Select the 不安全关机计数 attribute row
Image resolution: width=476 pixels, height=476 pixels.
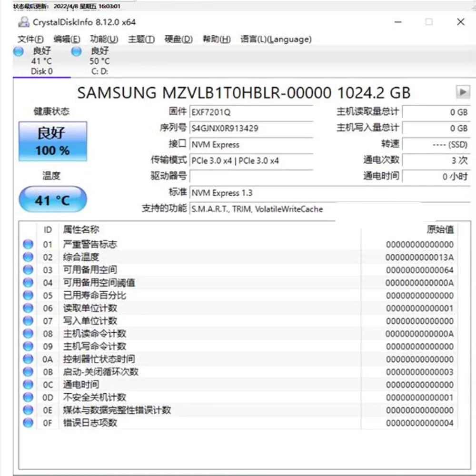click(x=238, y=397)
